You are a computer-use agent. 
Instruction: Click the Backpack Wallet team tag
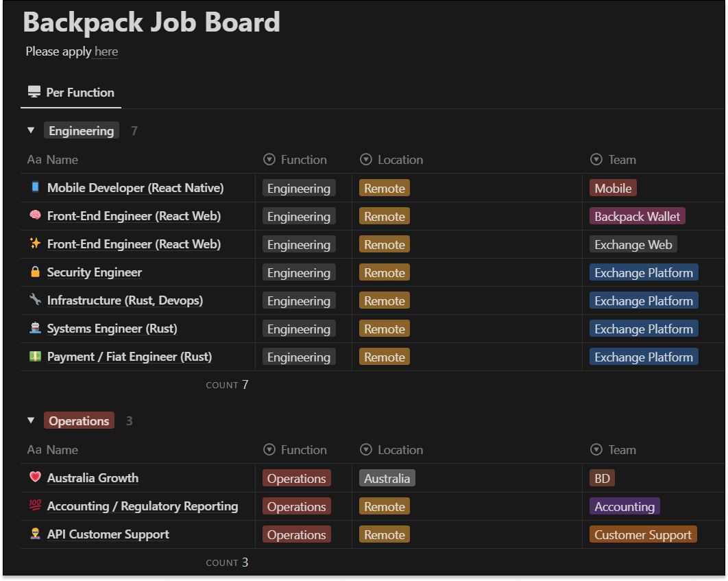coord(637,217)
